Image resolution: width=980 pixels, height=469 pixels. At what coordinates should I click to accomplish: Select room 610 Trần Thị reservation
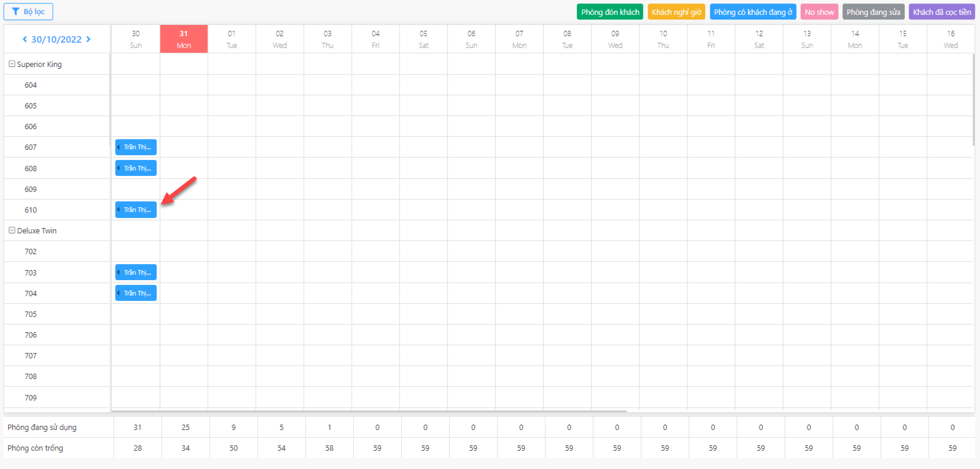click(x=136, y=210)
